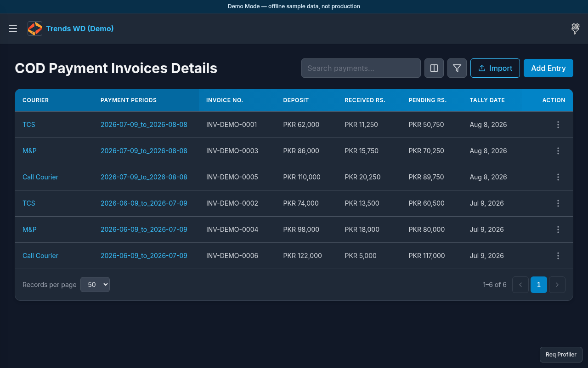This screenshot has width=588, height=368.
Task: Open the hamburger navigation menu
Action: (13, 29)
